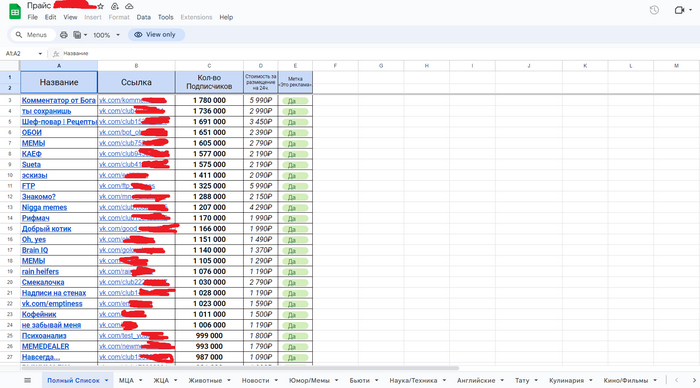Open the filter views icon

point(77,35)
